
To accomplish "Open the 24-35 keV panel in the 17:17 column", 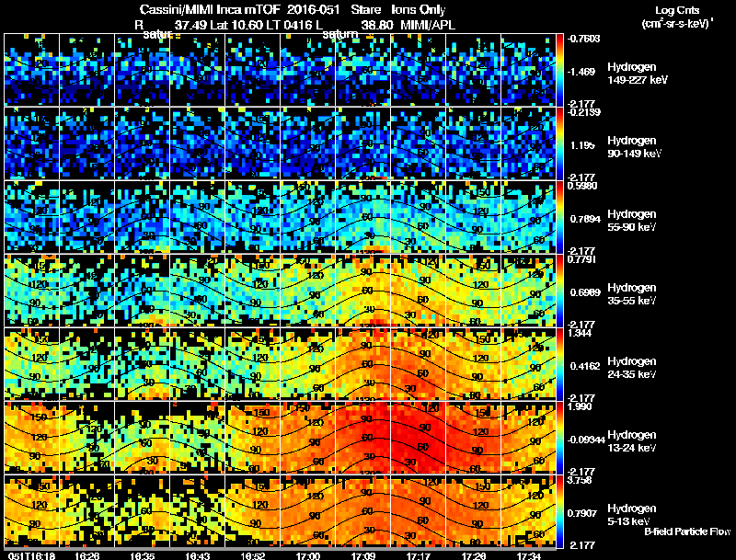I will (x=419, y=364).
